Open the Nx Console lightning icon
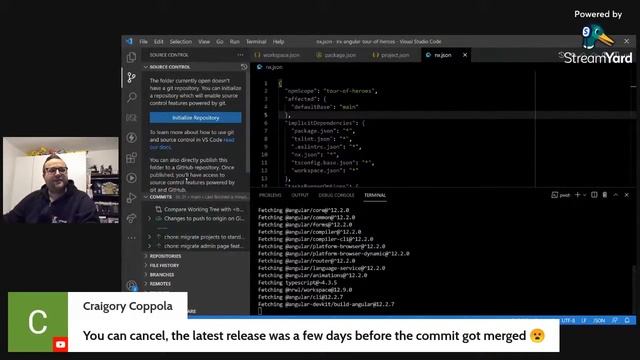The height and width of the screenshot is (360, 640). tap(131, 138)
